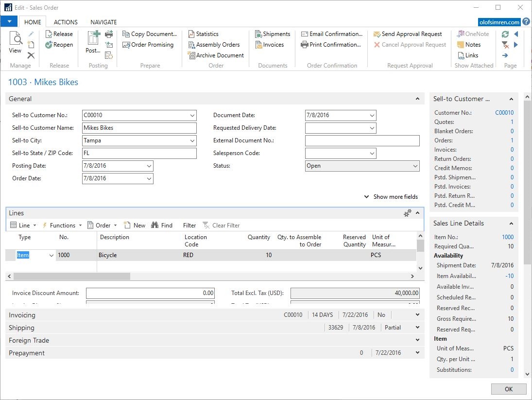Go to next record arrow

(x=516, y=44)
